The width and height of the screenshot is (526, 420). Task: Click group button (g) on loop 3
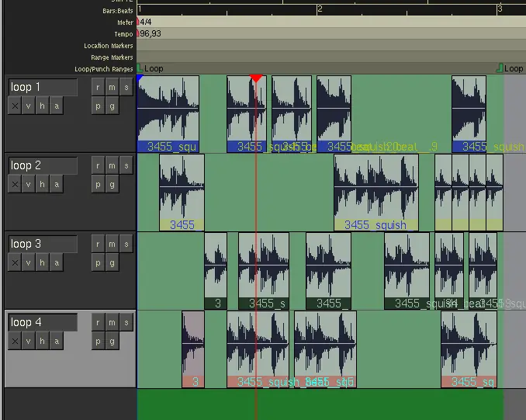[x=112, y=263]
